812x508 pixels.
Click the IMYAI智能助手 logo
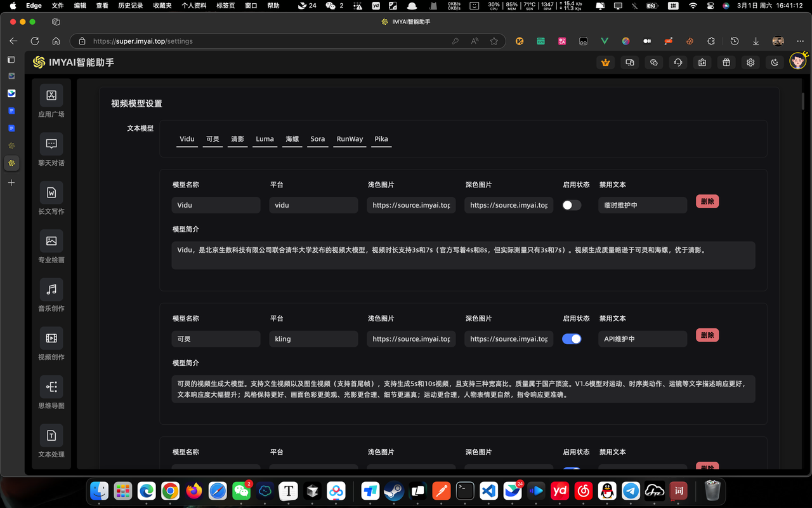74,62
